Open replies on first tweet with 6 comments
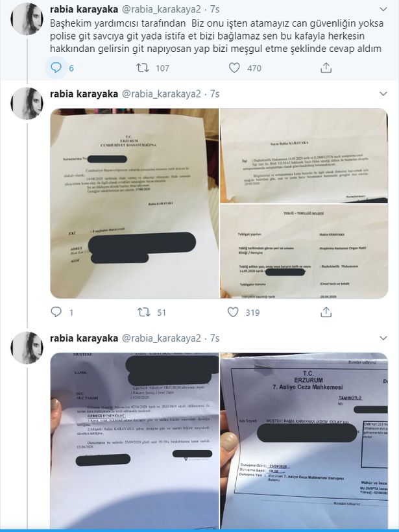This screenshot has height=532, width=399. coord(56,68)
